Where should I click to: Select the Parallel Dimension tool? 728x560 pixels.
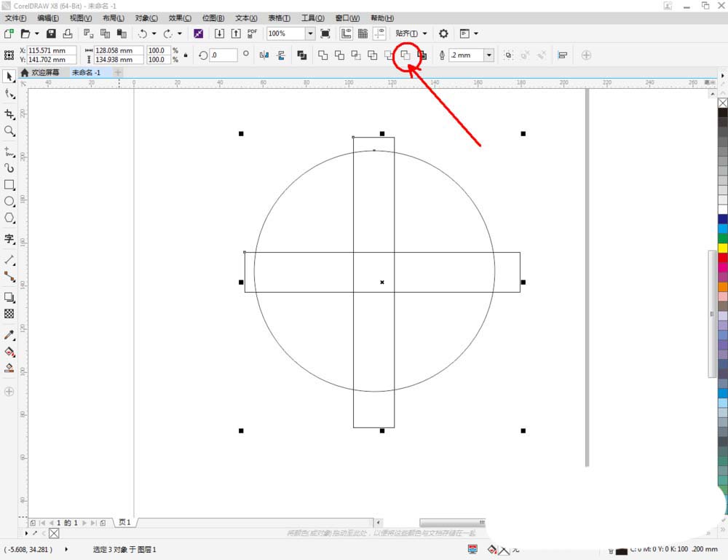coord(9,259)
